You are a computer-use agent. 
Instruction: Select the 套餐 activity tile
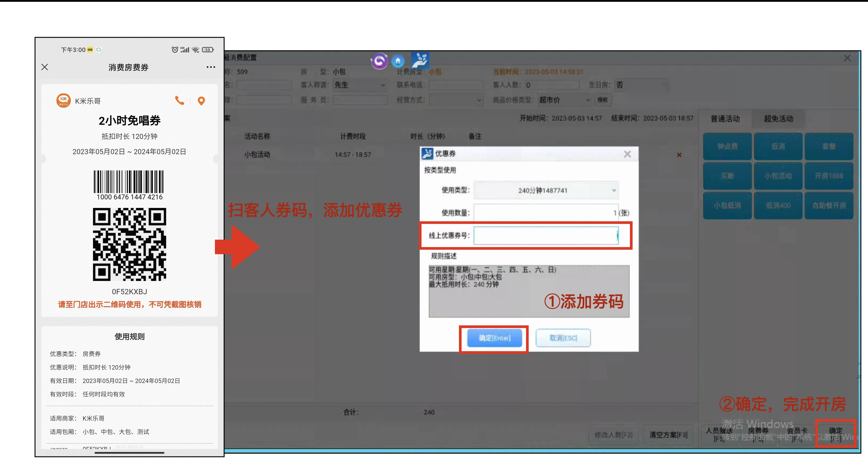click(829, 147)
